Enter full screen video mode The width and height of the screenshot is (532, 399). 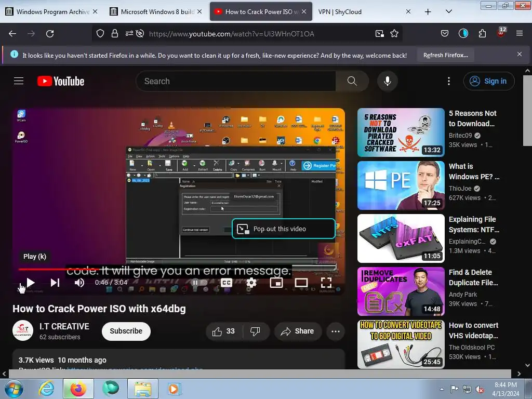coord(326,283)
